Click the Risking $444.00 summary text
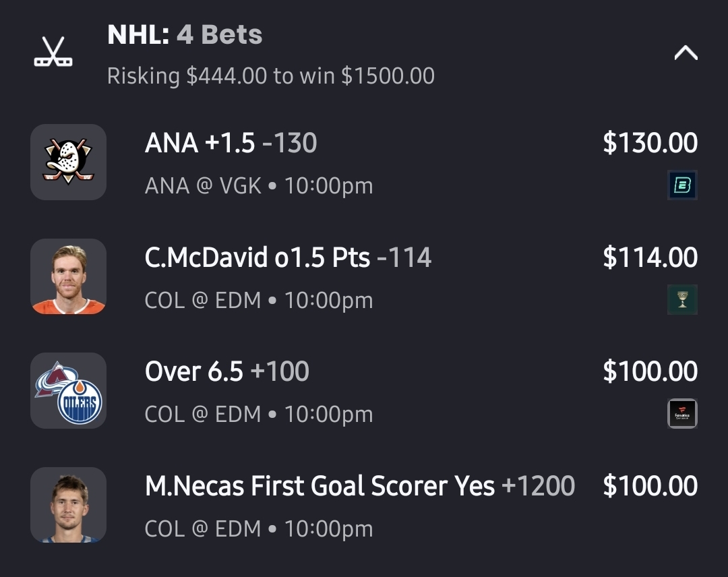This screenshot has height=577, width=728. point(270,75)
